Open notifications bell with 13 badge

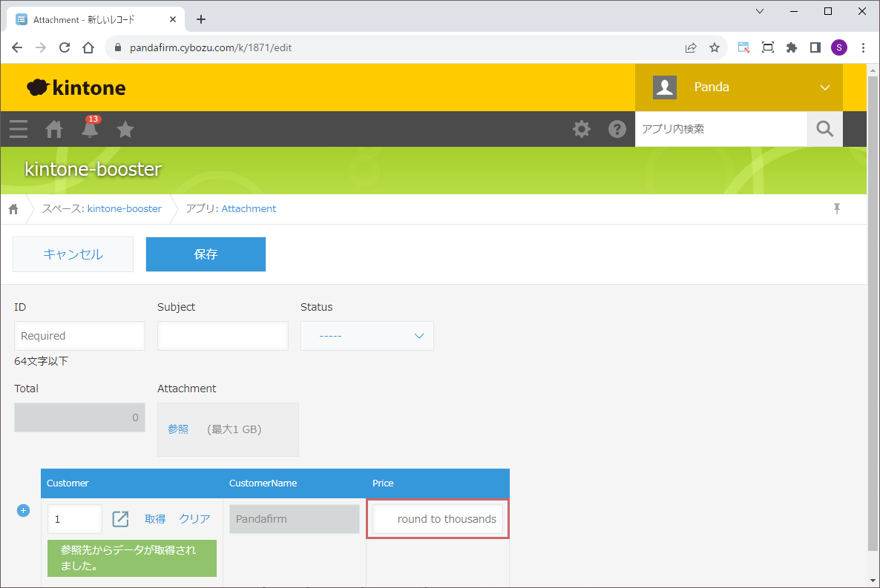pyautogui.click(x=90, y=129)
